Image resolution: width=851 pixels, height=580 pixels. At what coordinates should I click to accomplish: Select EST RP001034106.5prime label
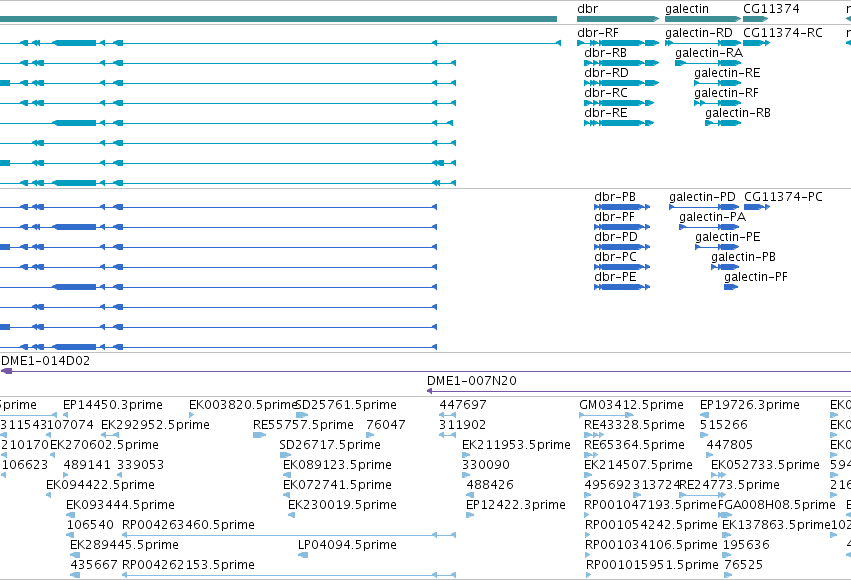tap(651, 545)
